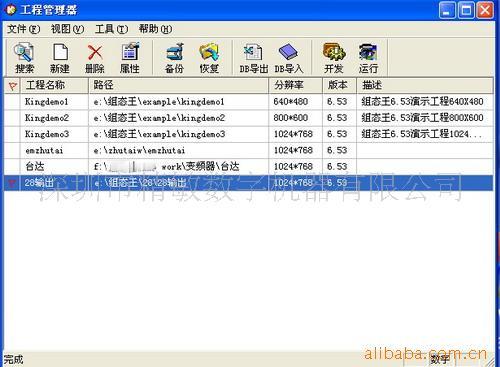The height and width of the screenshot is (367, 500).
Task: Sort by 版本 column header
Action: coord(340,85)
